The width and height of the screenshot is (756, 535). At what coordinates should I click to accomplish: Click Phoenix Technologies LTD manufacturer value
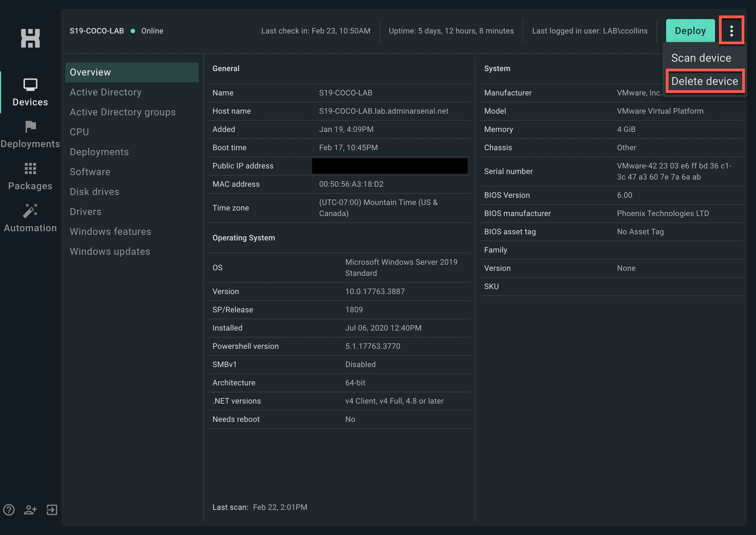[x=662, y=213]
